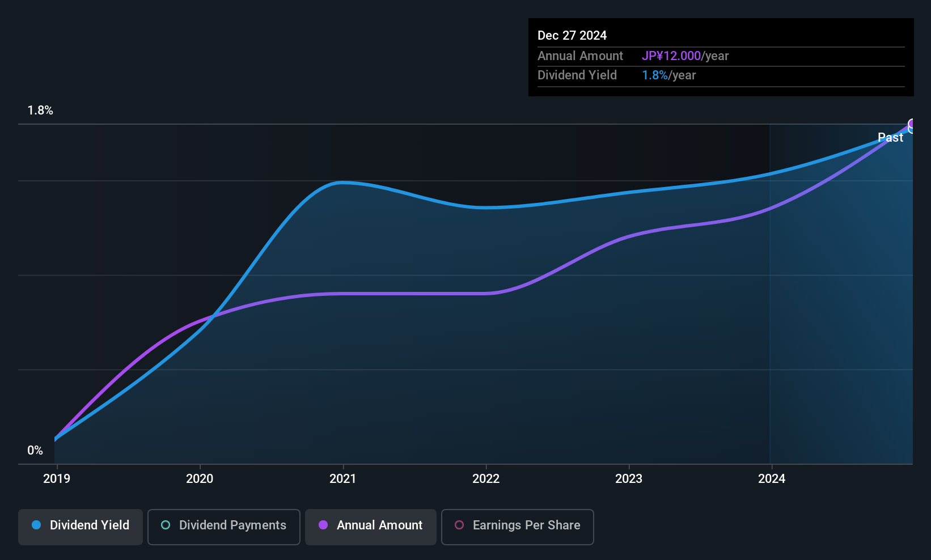Hide the Annual Amount series
The height and width of the screenshot is (560, 931).
371,527
